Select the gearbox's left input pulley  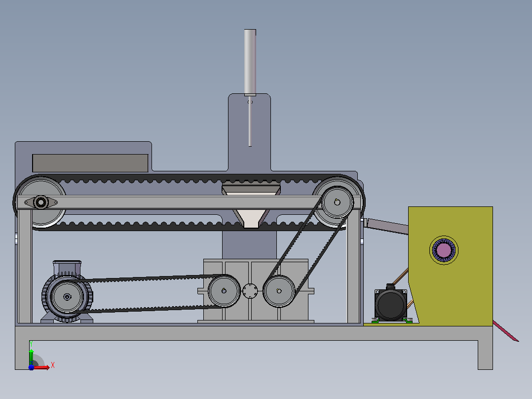click(224, 291)
